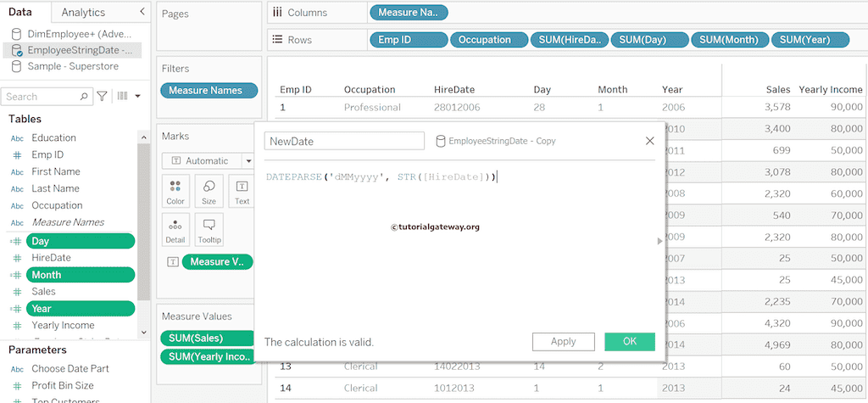Select Measure Names pill on Columns
Viewport: 868px width, 403px height.
point(409,12)
